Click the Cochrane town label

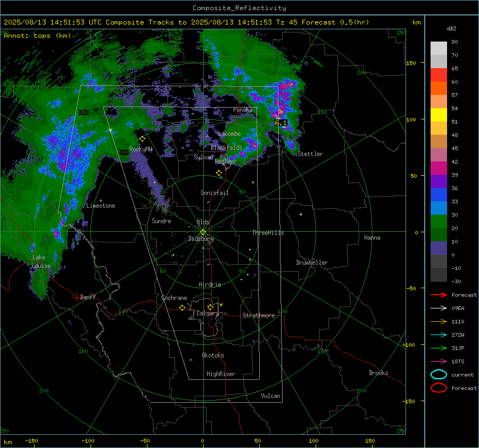[x=174, y=298]
